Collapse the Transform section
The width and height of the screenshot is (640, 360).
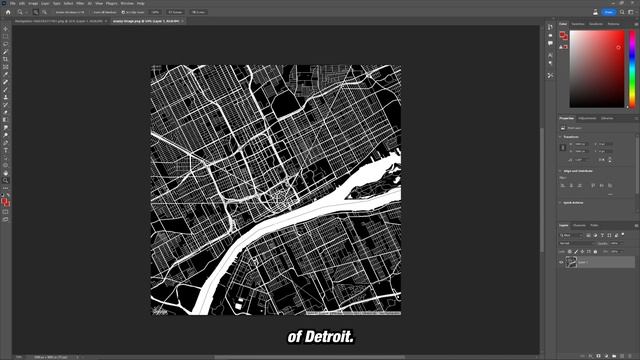(560, 137)
